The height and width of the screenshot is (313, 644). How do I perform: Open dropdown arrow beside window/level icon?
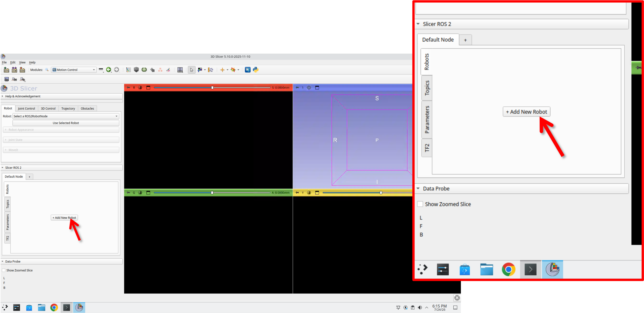coord(205,70)
